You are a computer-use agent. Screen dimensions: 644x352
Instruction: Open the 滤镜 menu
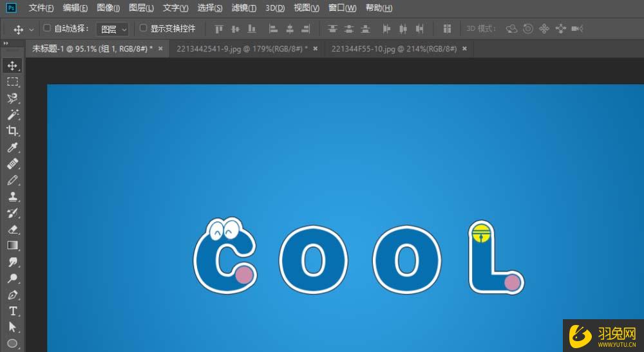243,8
